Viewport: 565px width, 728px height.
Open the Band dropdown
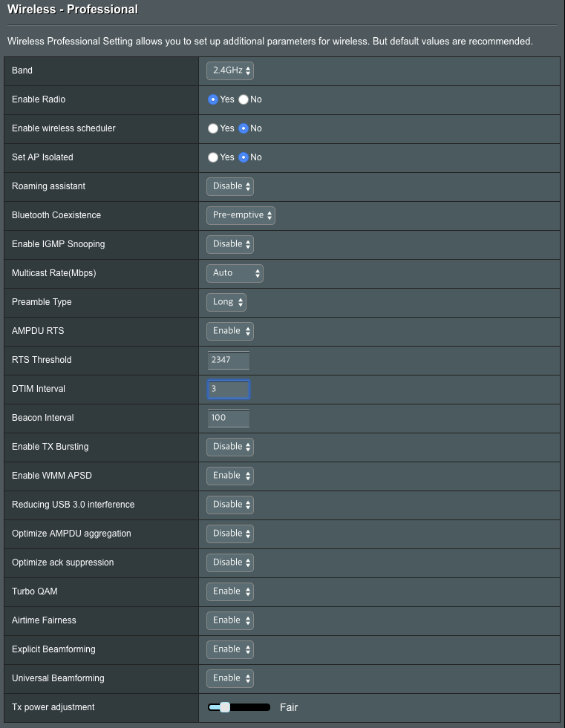point(230,70)
